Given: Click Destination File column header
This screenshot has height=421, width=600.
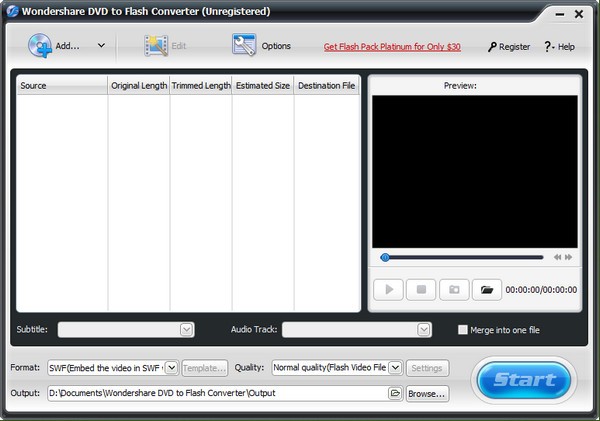Looking at the screenshot, I should [327, 85].
